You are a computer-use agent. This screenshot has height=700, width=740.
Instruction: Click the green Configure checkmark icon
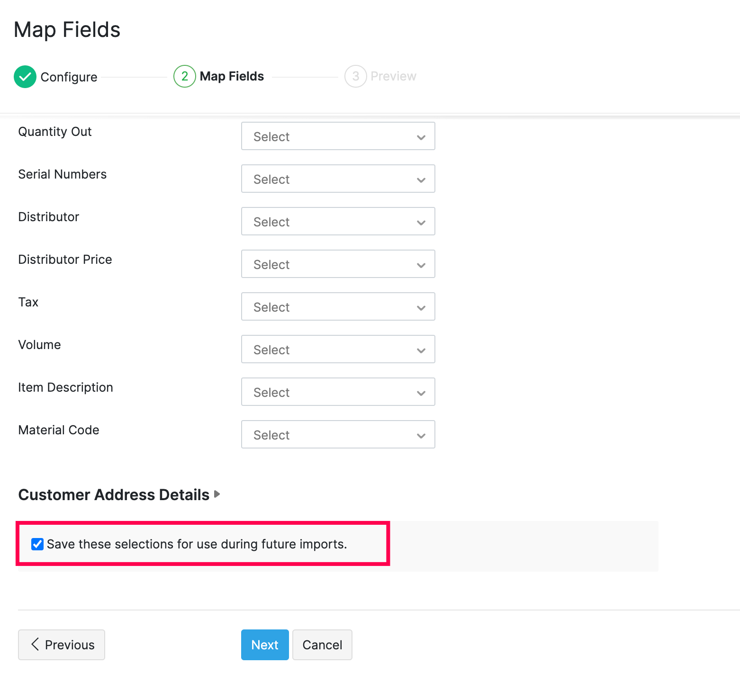point(25,77)
